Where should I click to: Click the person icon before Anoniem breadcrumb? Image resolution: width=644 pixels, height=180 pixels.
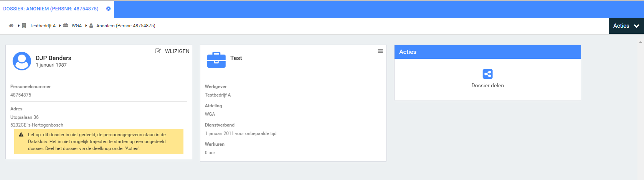point(91,26)
